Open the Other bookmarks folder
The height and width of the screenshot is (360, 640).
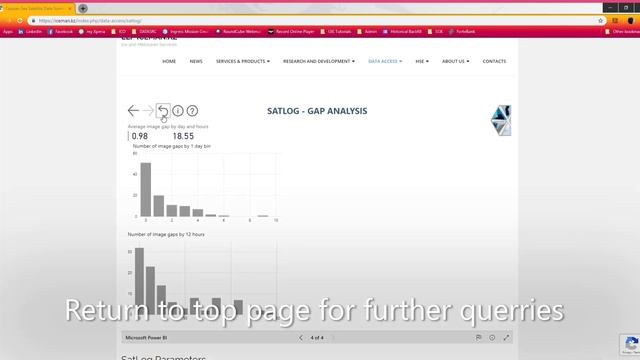(x=622, y=31)
